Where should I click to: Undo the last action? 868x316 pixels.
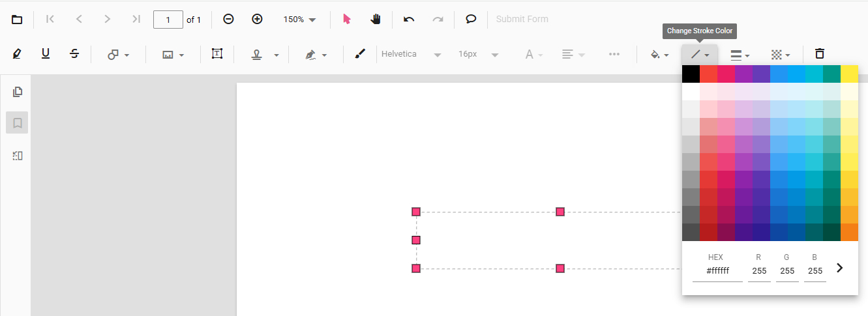(409, 19)
